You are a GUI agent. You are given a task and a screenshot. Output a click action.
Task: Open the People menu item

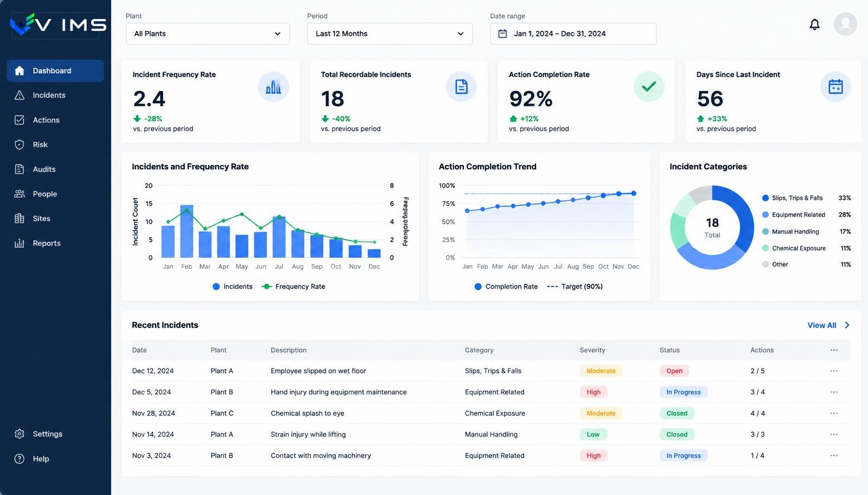(55, 194)
